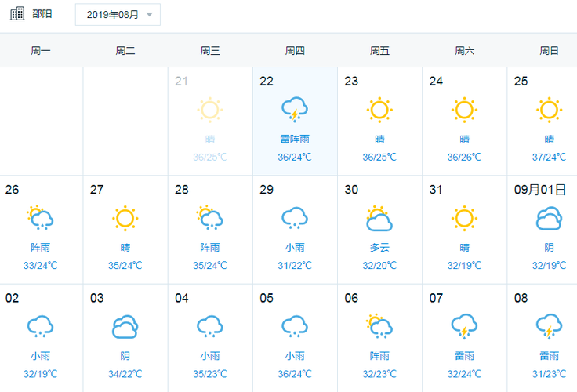
Task: Select the date number 31
Action: pyautogui.click(x=436, y=190)
